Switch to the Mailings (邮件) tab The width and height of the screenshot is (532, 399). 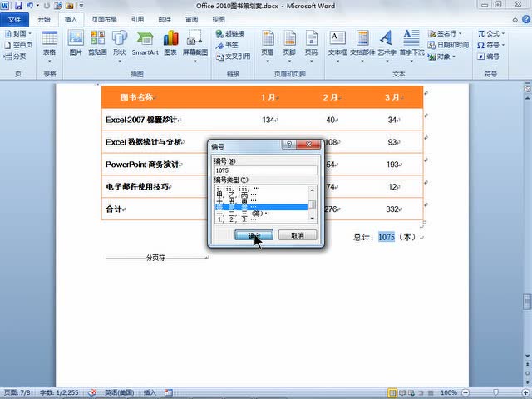point(165,20)
